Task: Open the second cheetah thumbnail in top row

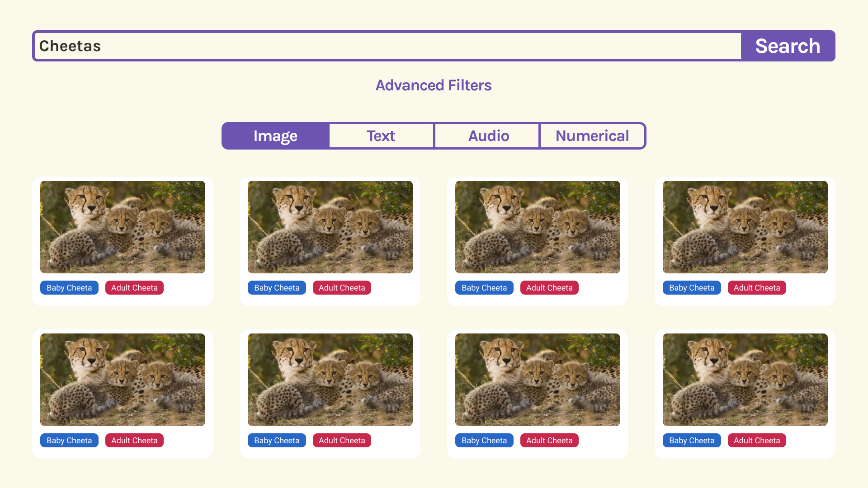Action: coord(330,227)
